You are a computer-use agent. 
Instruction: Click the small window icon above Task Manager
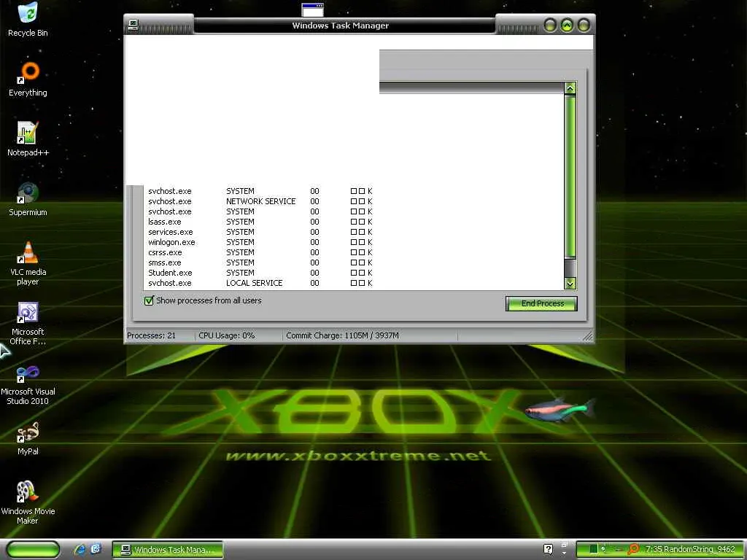tap(312, 9)
